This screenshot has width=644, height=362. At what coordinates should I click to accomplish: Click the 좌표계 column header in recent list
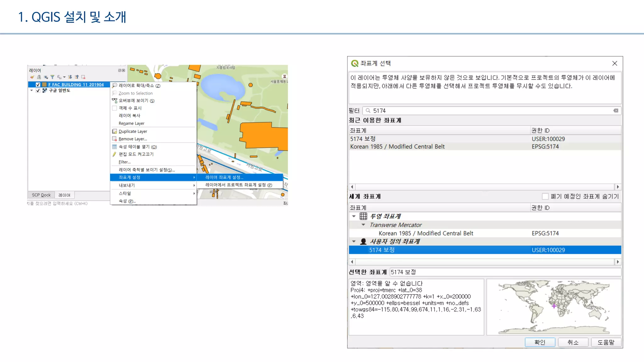coord(439,130)
